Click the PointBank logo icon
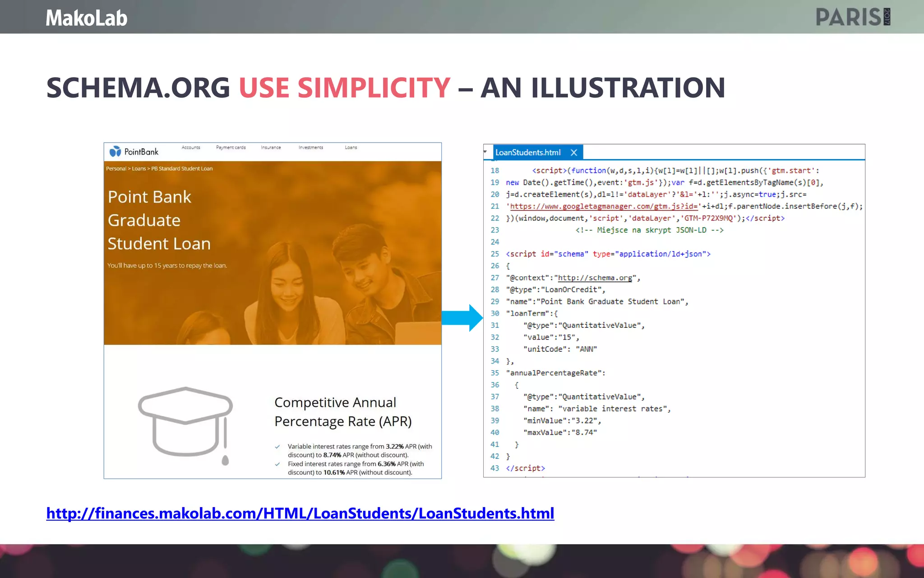The height and width of the screenshot is (578, 924). 115,151
